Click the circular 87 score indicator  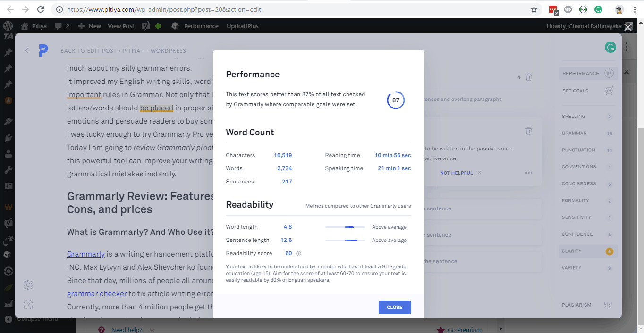click(x=396, y=100)
